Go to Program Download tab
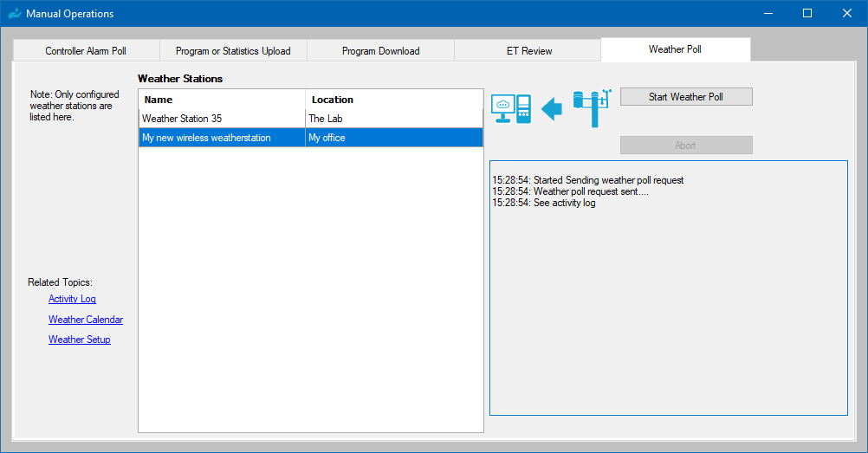This screenshot has height=453, width=868. [381, 51]
